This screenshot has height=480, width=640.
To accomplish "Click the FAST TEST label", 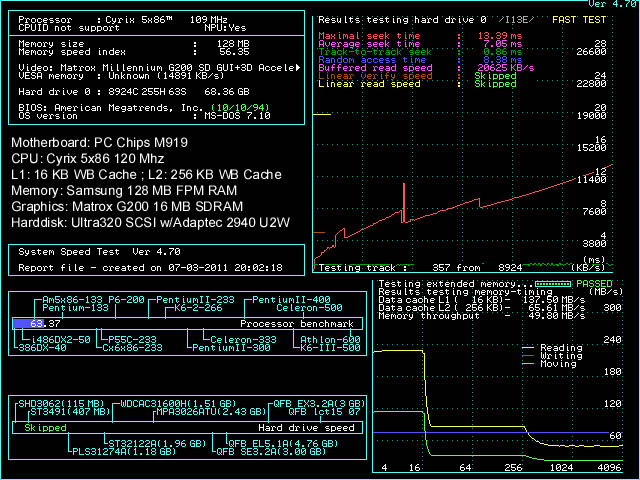I will click(x=579, y=20).
